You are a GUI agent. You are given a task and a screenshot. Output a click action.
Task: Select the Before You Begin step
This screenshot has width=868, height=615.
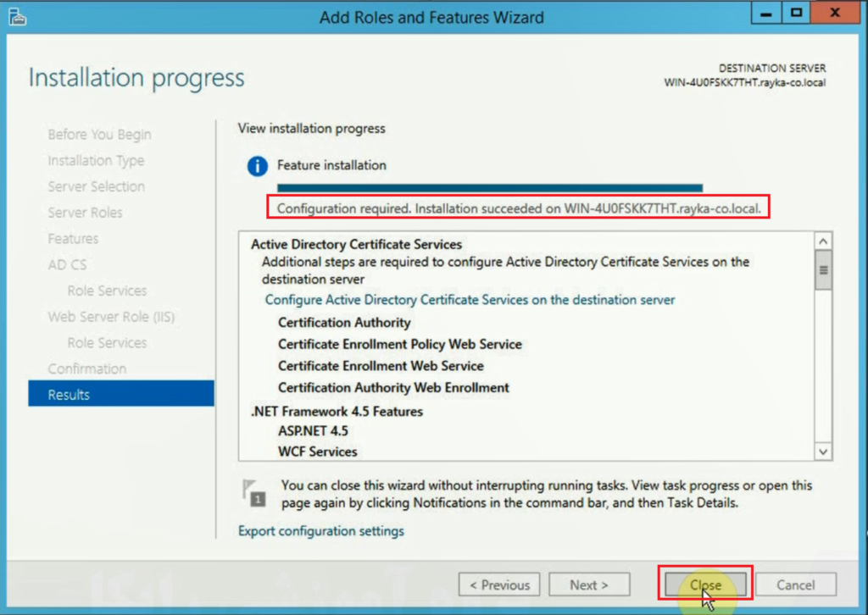coord(100,135)
